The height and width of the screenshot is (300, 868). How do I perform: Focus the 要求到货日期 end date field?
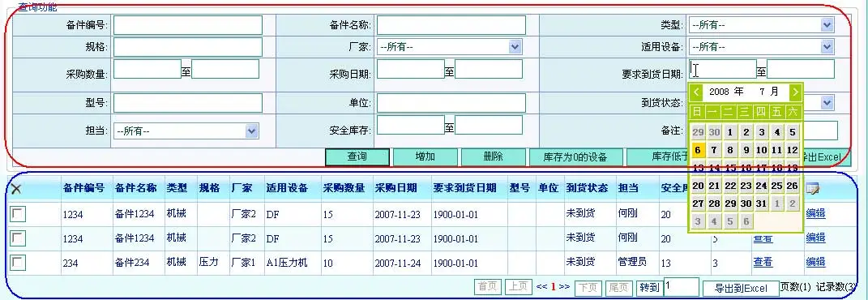801,69
